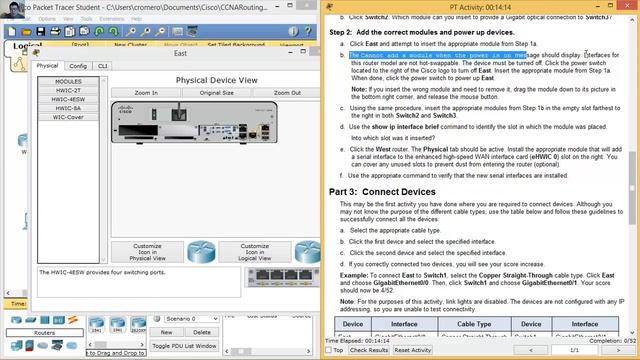Select HWIC-8A in the modules list

tap(68, 108)
